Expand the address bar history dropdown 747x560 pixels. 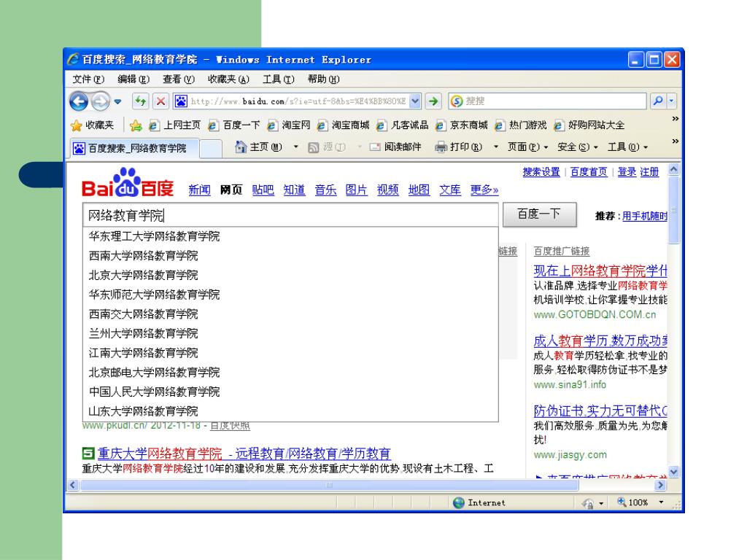(415, 101)
